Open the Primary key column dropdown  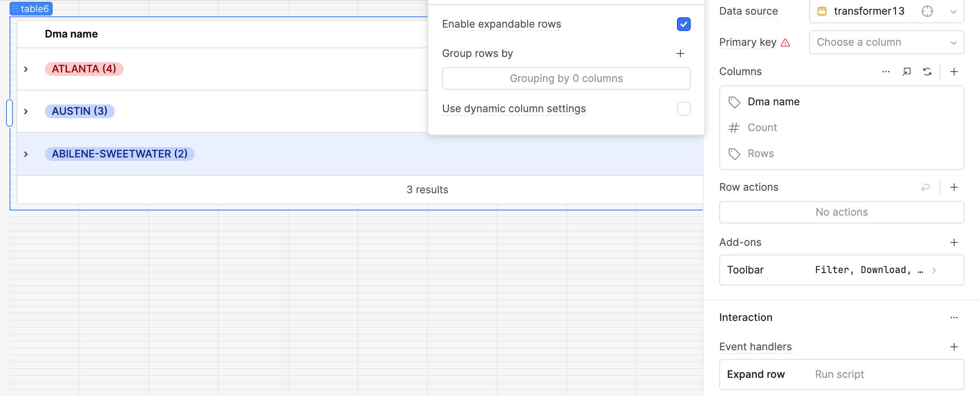click(886, 42)
